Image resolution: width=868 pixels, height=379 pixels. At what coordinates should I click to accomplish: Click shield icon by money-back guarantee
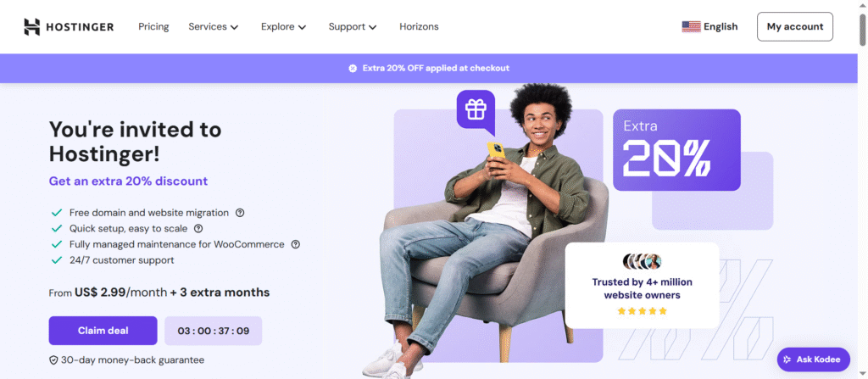point(53,360)
